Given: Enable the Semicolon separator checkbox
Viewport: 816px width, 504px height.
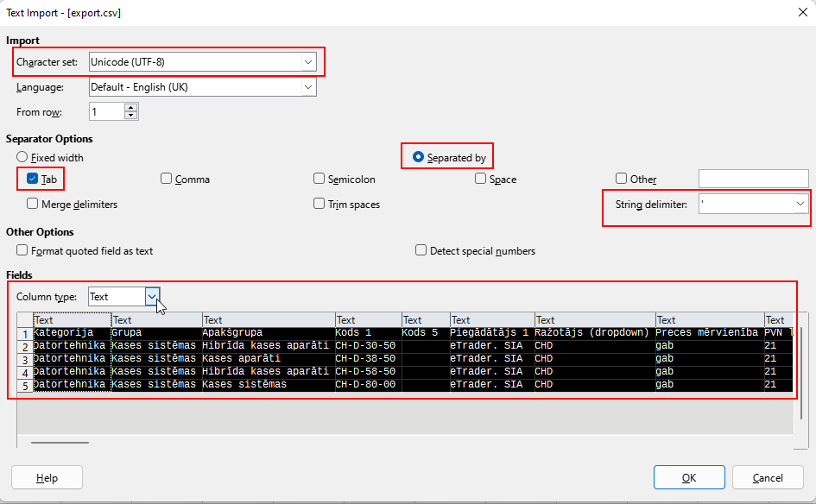Looking at the screenshot, I should 319,180.
